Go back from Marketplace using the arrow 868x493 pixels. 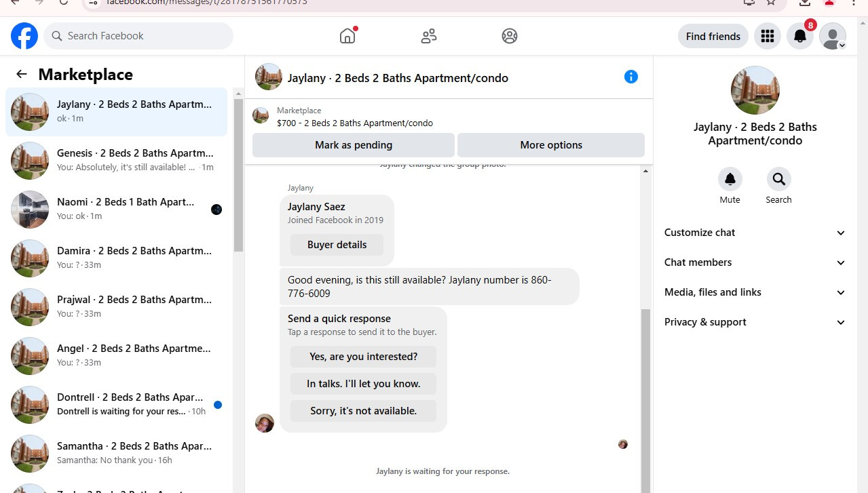click(22, 74)
